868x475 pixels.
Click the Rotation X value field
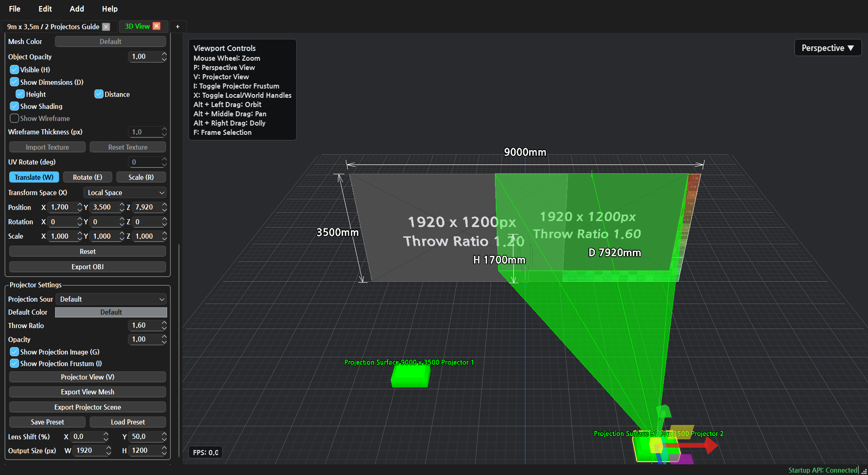(x=62, y=222)
